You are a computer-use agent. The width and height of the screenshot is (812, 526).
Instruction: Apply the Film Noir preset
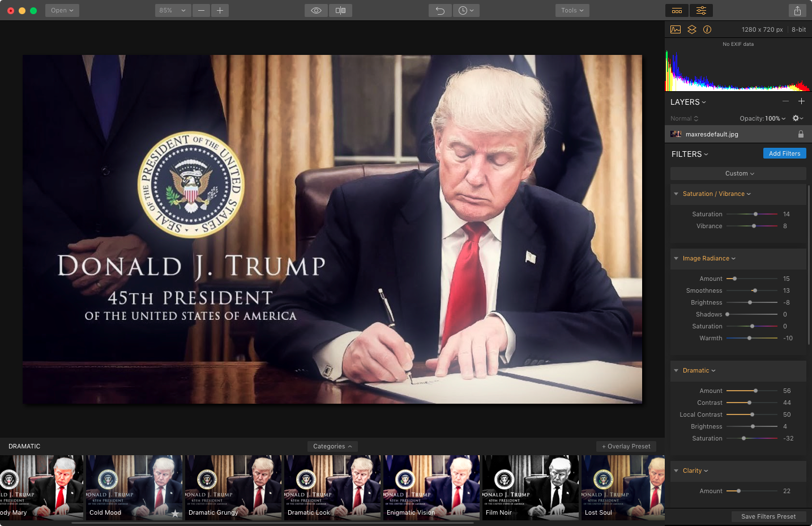coord(531,487)
